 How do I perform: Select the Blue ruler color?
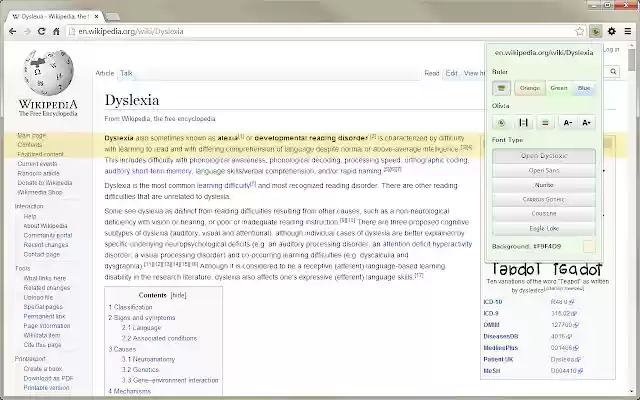pos(584,88)
